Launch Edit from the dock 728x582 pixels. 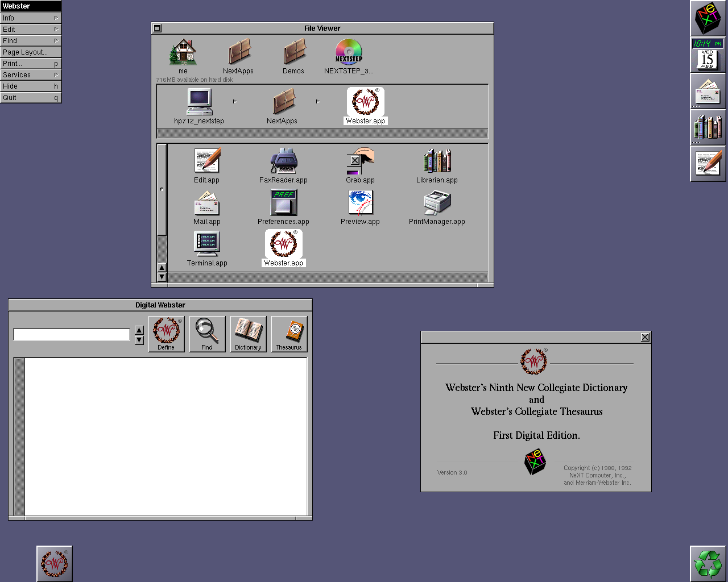click(708, 164)
